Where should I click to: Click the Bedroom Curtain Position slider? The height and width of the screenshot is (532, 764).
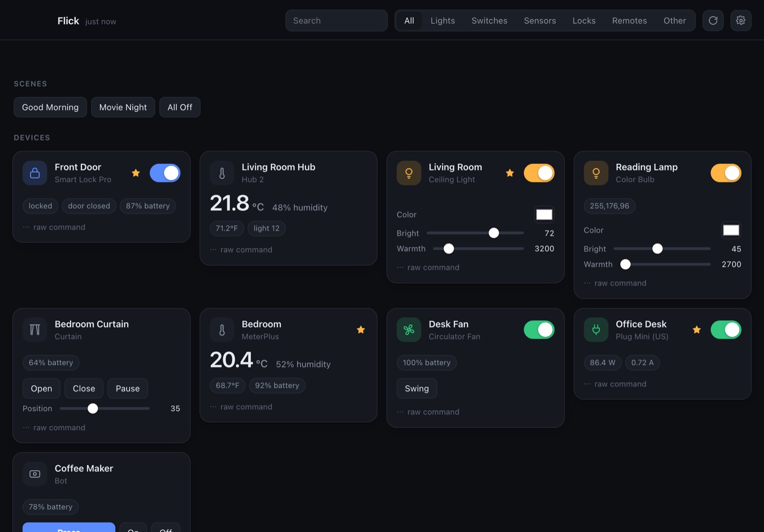tap(105, 409)
